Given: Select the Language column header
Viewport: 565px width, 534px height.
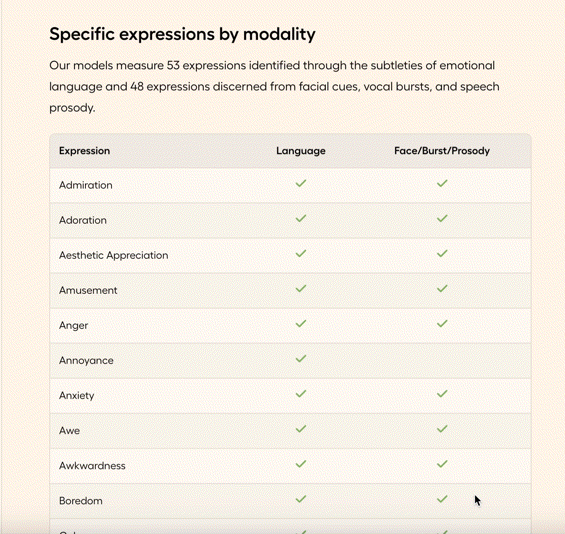Looking at the screenshot, I should tap(301, 151).
